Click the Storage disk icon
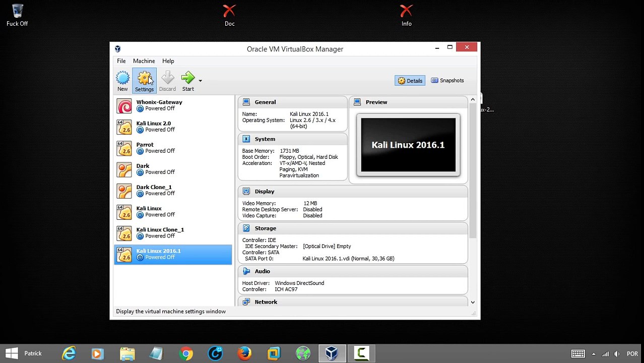The image size is (644, 363). (x=246, y=228)
